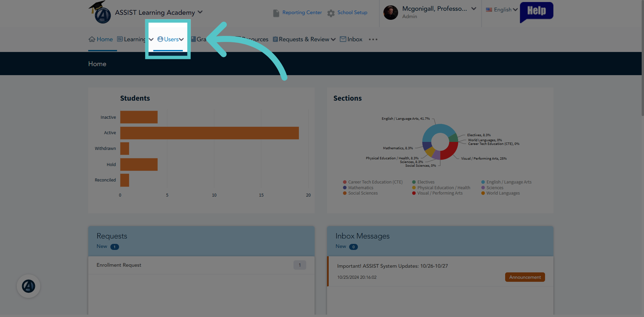Click the Inbox envelope icon

[343, 39]
